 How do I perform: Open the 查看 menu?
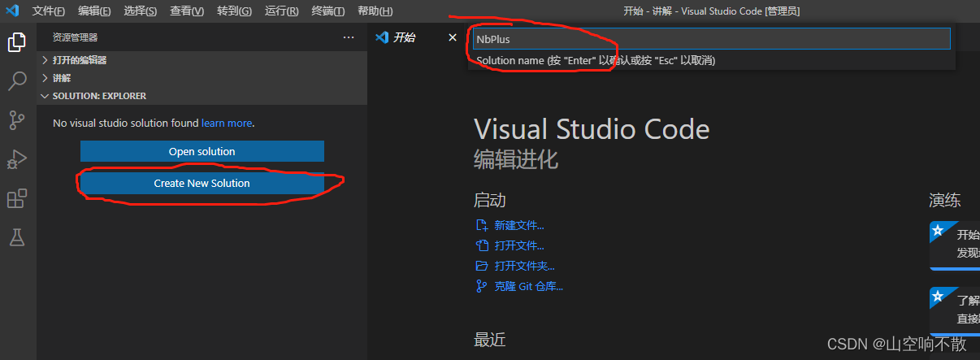[188, 11]
